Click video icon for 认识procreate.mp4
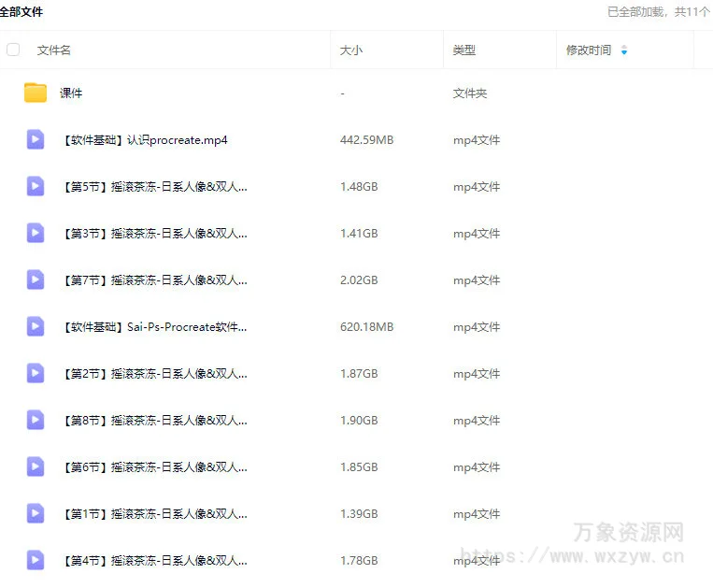The image size is (713, 588). 36,139
